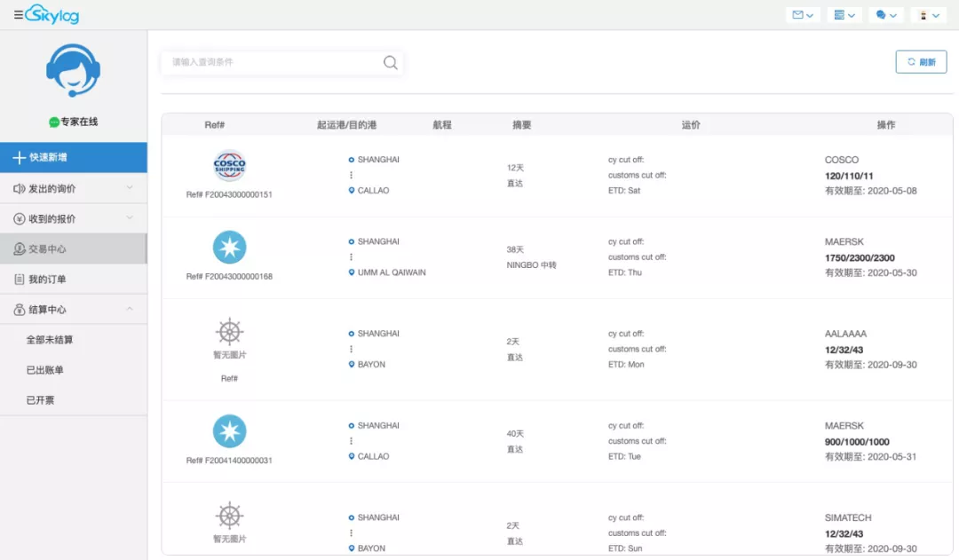This screenshot has height=560, width=959.
Task: Open the 我的订单 menu item
Action: (x=74, y=279)
